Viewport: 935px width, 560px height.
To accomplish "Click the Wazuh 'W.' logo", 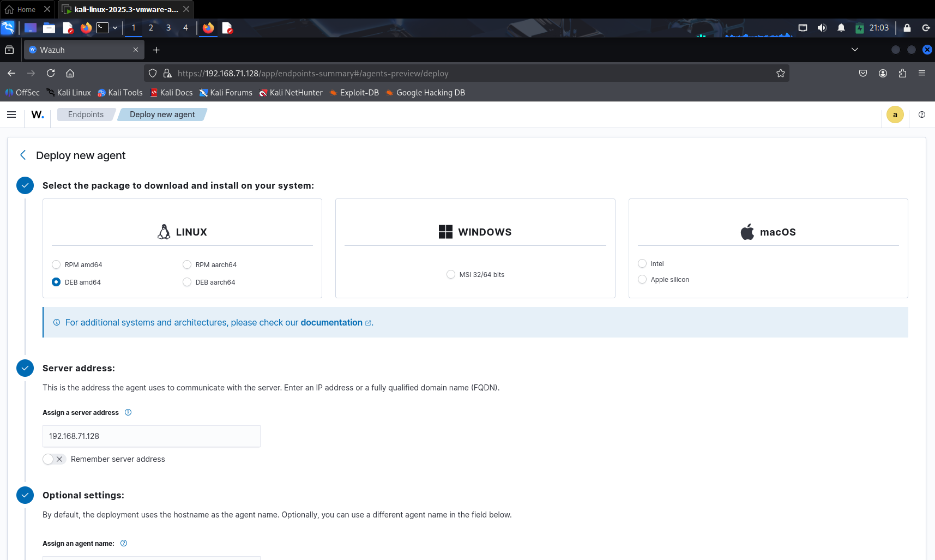I will point(38,115).
